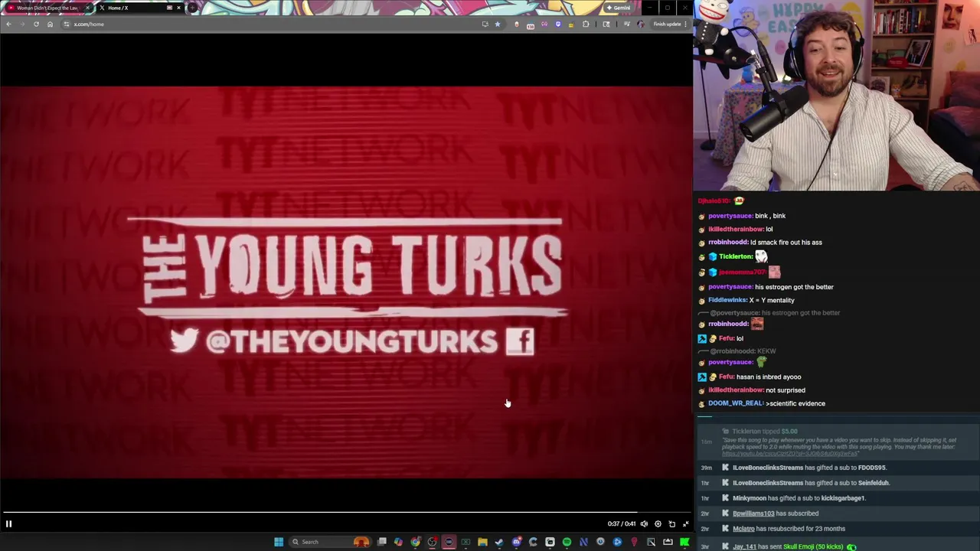
Task: Open the Windows Start menu
Action: point(279,542)
